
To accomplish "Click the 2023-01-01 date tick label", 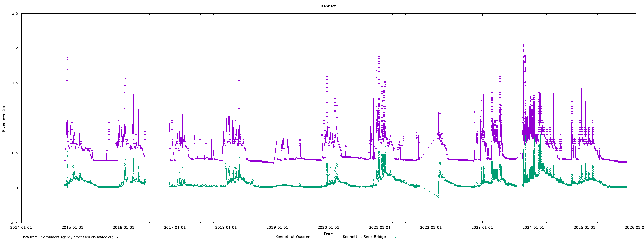I will pos(482,228).
